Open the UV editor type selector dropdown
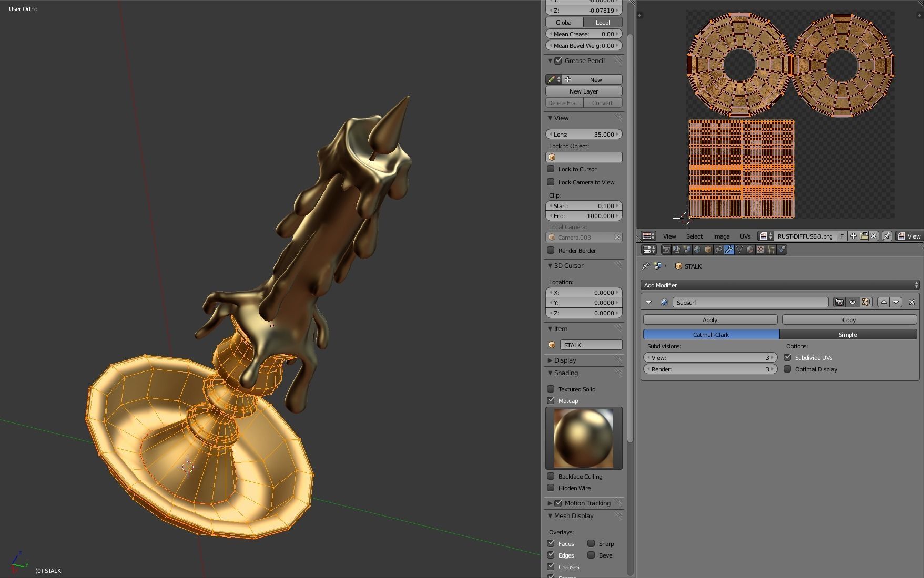The height and width of the screenshot is (578, 924). 648,236
